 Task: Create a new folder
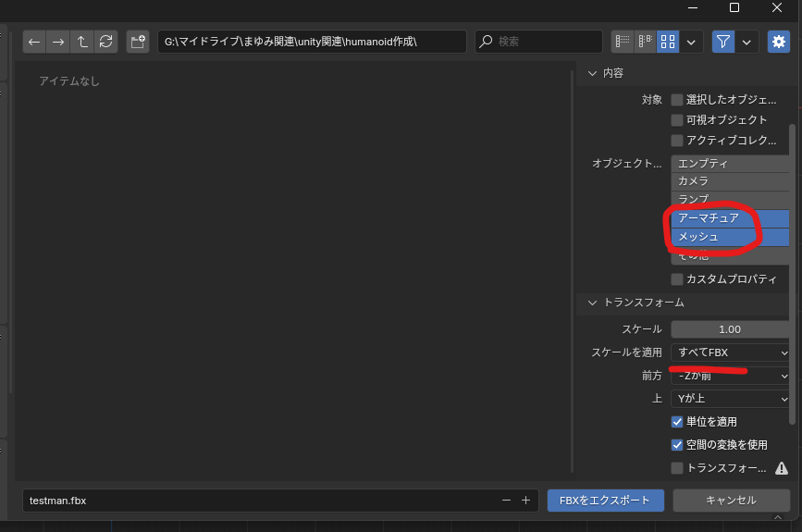pos(138,42)
